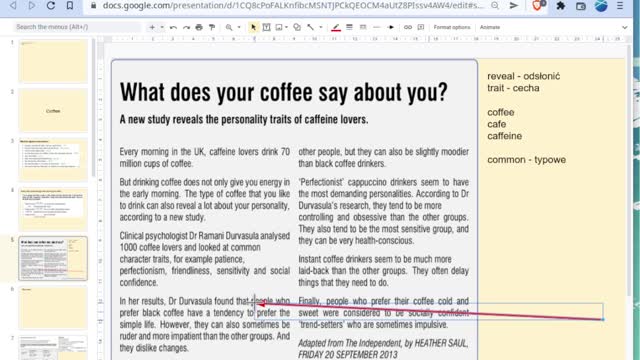Image resolution: width=640 pixels, height=360 pixels.
Task: Click the note 'common - typowe'
Action: (x=527, y=160)
